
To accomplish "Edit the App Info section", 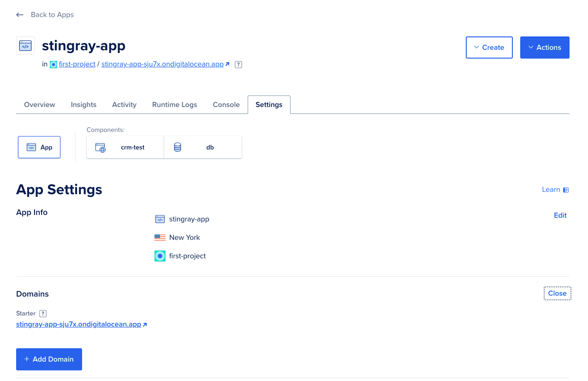I will point(560,215).
